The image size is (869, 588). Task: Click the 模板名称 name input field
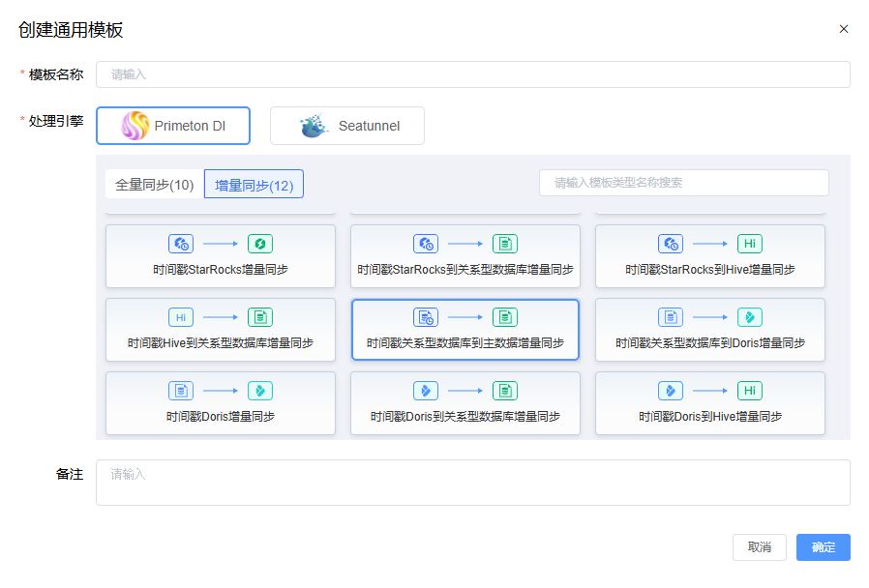point(471,73)
